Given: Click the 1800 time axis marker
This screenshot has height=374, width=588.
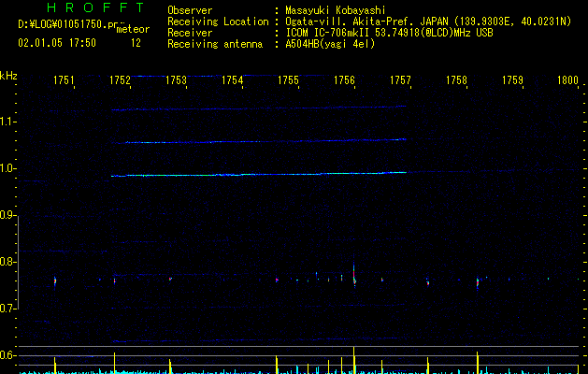Looking at the screenshot, I should (x=567, y=80).
